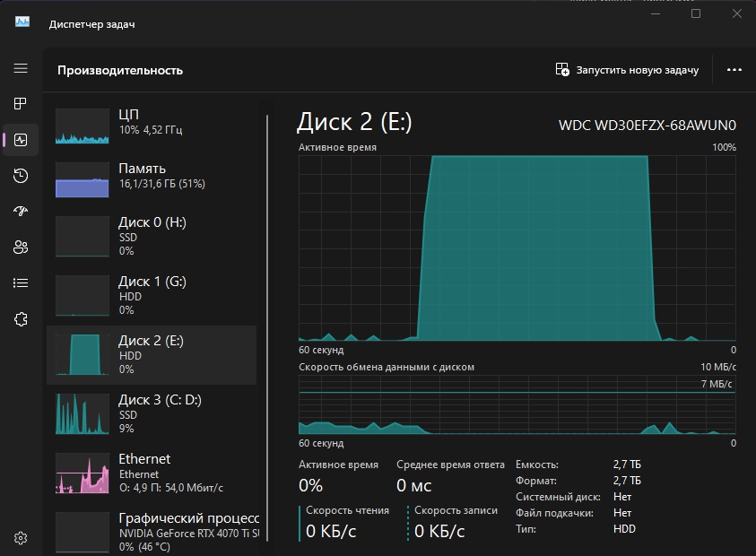The height and width of the screenshot is (556, 756).
Task: Click the capacity value 2,7 ТБ
Action: coord(627,465)
